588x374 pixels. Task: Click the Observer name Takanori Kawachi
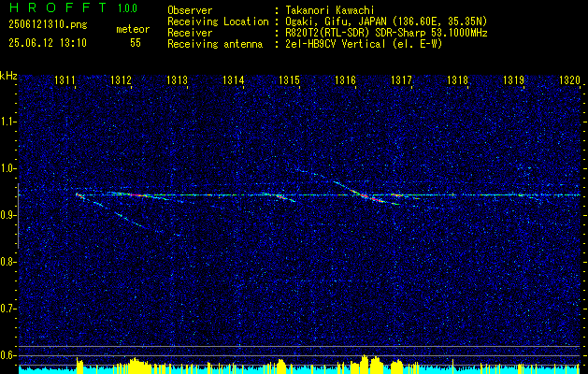click(329, 10)
